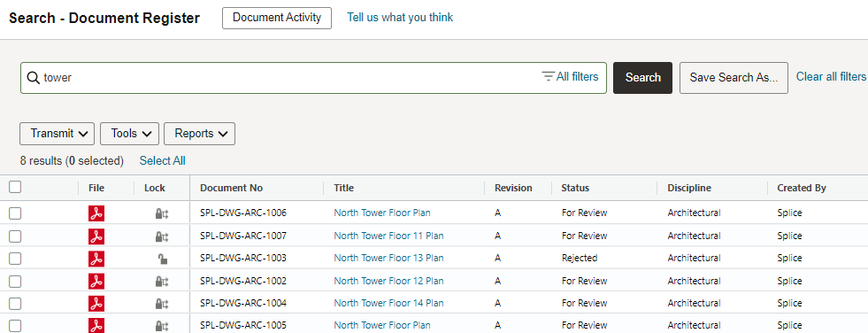Click the black Search button
The height and width of the screenshot is (333, 868).
coord(642,78)
